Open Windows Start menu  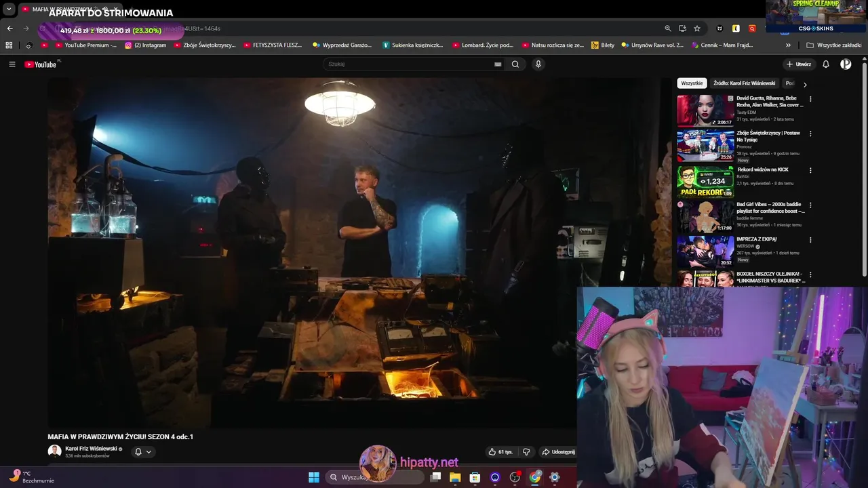(x=314, y=477)
